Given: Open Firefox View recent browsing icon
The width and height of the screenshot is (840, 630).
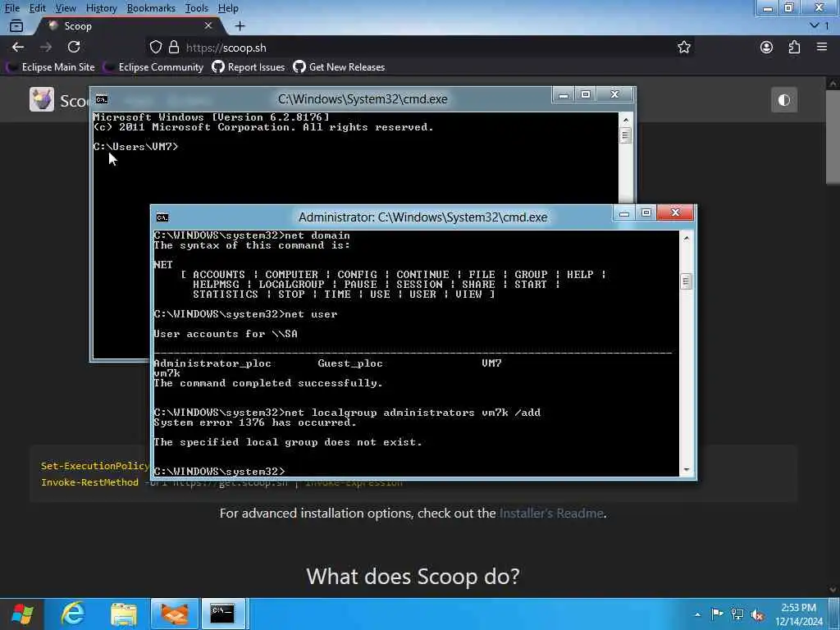Looking at the screenshot, I should click(16, 25).
